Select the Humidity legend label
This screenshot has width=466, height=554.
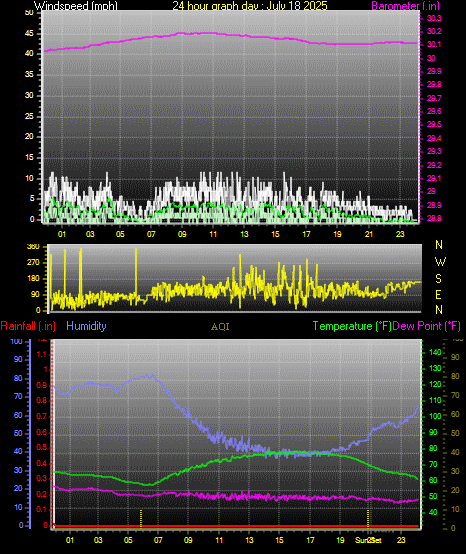coord(86,326)
